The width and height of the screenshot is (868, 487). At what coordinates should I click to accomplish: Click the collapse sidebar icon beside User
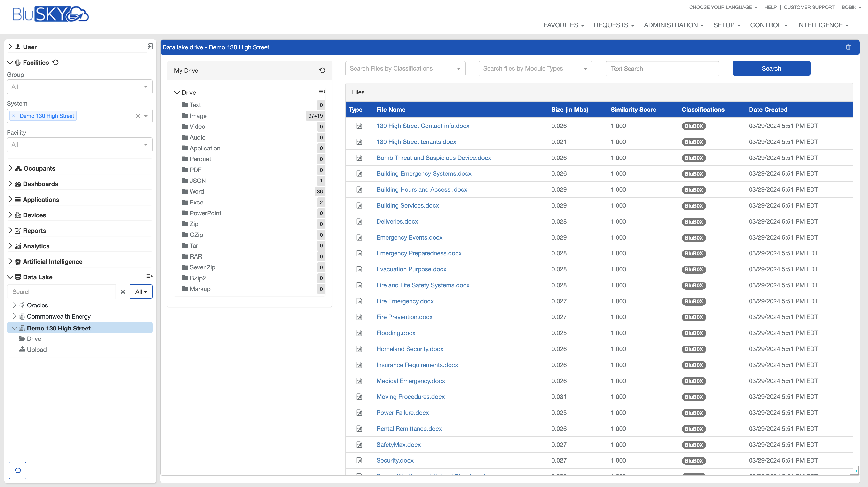pyautogui.click(x=150, y=47)
